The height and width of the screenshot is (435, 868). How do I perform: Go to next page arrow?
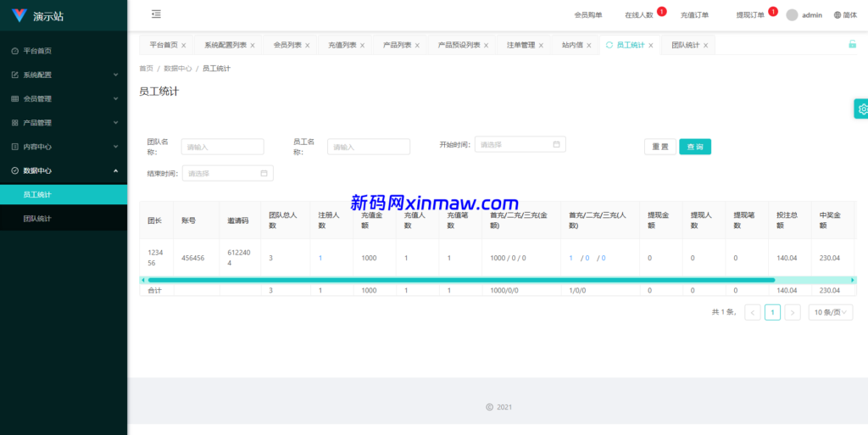793,313
